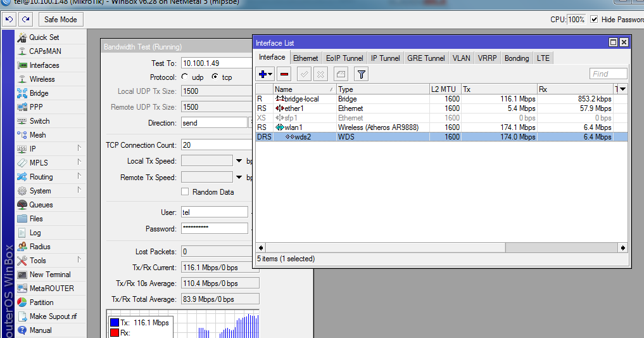The height and width of the screenshot is (338, 644).
Task: Click the red minus remove button
Action: tap(284, 74)
